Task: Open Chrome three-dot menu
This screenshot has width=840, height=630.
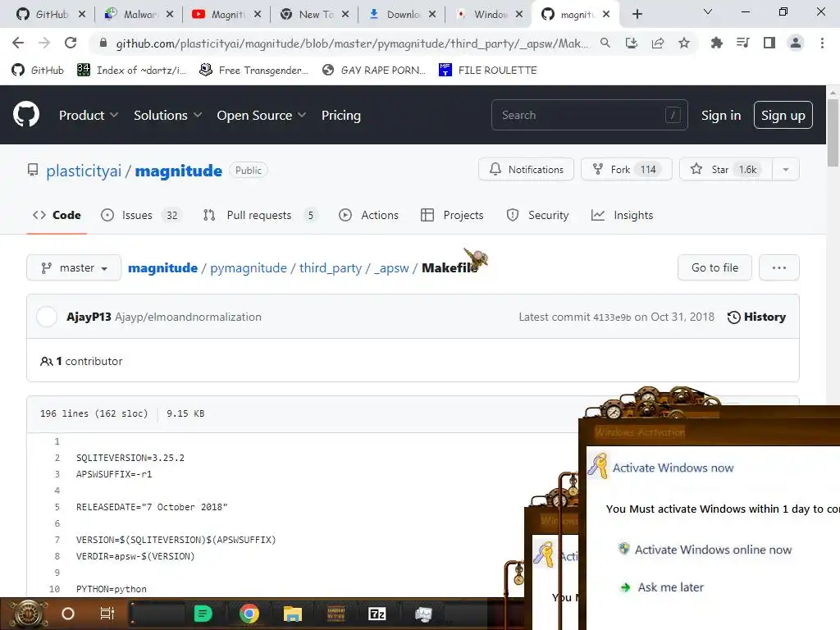Action: (822, 43)
